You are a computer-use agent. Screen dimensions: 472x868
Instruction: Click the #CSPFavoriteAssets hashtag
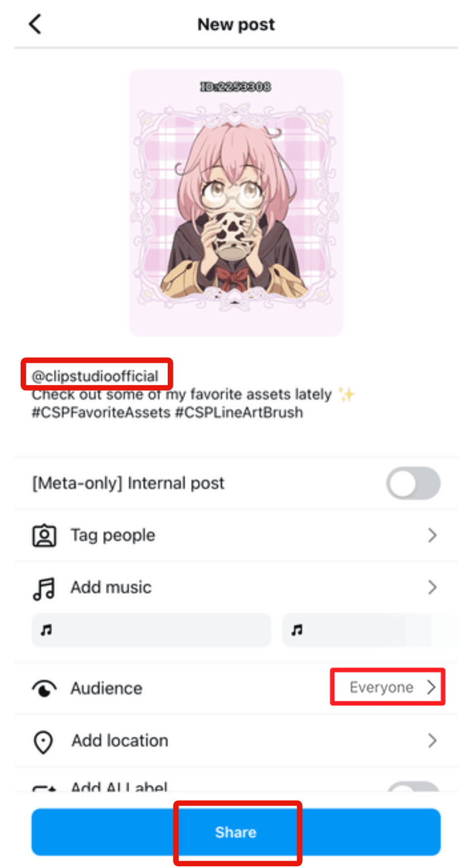click(x=101, y=413)
